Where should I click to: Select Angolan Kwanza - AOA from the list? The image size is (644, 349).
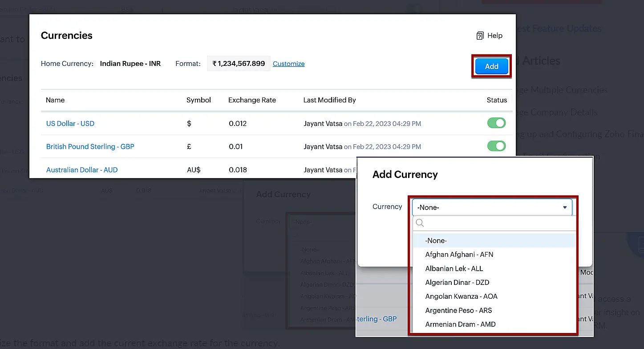click(461, 296)
